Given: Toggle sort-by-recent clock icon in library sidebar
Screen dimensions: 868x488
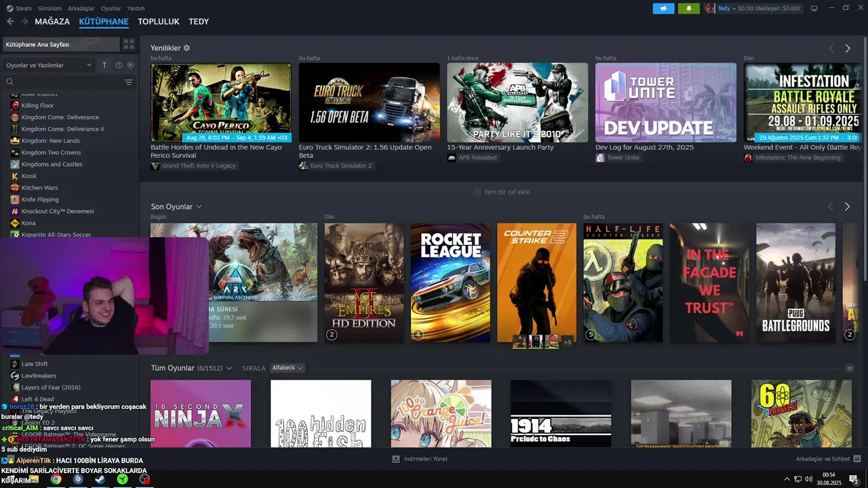Looking at the screenshot, I should 119,65.
